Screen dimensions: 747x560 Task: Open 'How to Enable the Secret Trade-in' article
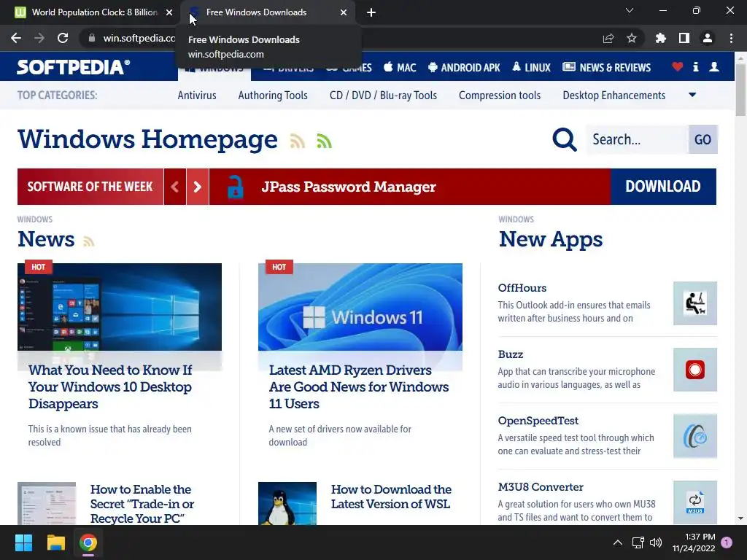pyautogui.click(x=142, y=504)
